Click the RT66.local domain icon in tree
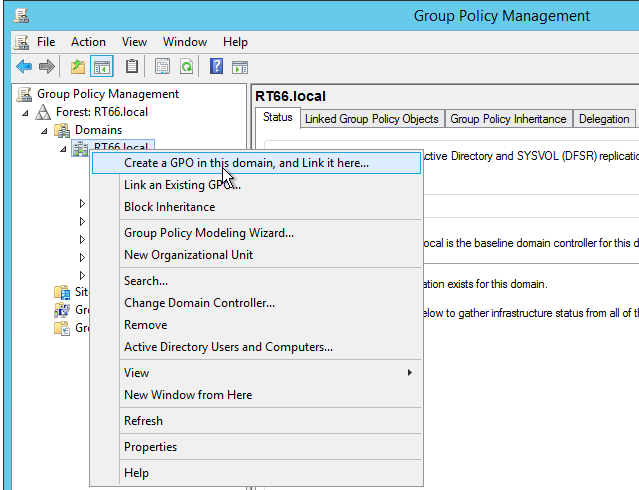Viewport: 639px width, 490px height. point(80,148)
